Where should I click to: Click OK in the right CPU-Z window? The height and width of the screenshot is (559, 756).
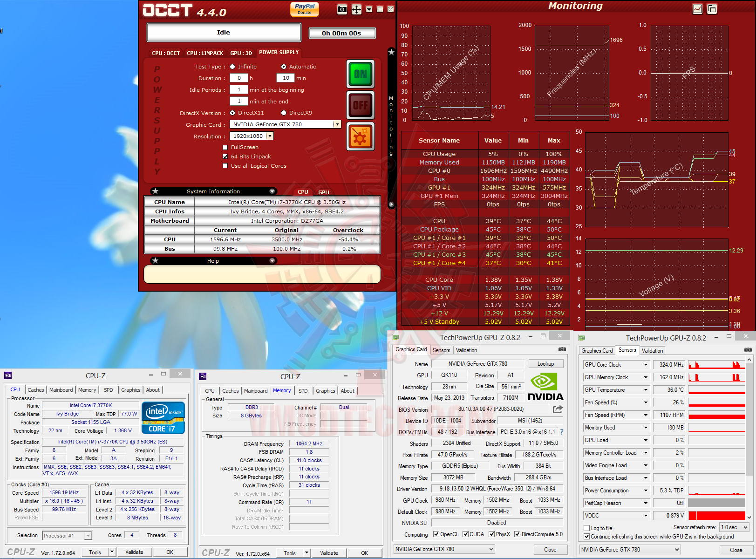click(364, 553)
